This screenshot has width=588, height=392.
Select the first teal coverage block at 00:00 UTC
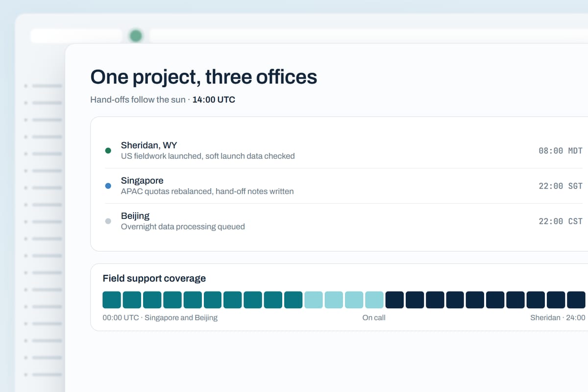(x=112, y=300)
